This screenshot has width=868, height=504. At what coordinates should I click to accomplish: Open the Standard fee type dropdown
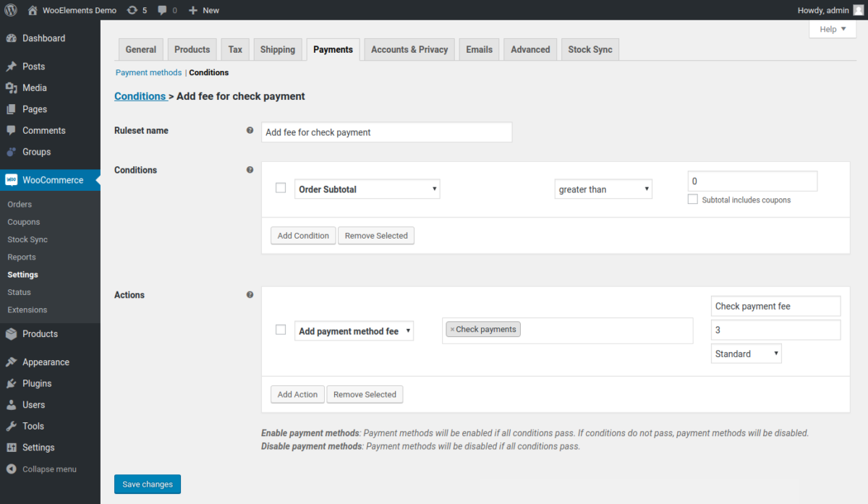746,353
